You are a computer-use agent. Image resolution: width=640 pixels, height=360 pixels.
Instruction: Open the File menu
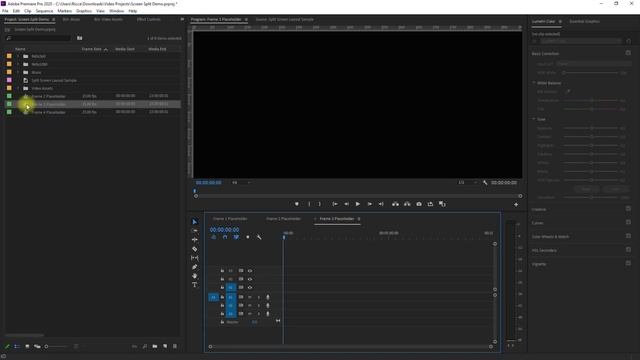(x=5, y=11)
